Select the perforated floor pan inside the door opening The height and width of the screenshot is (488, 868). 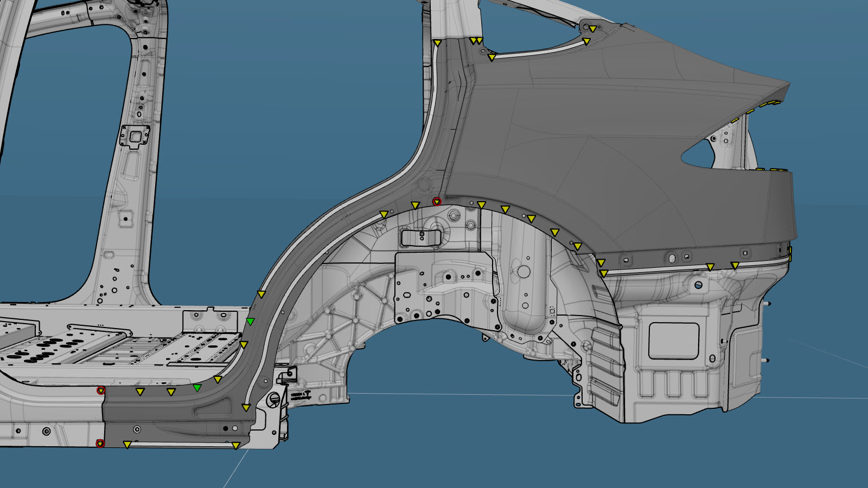tap(108, 347)
